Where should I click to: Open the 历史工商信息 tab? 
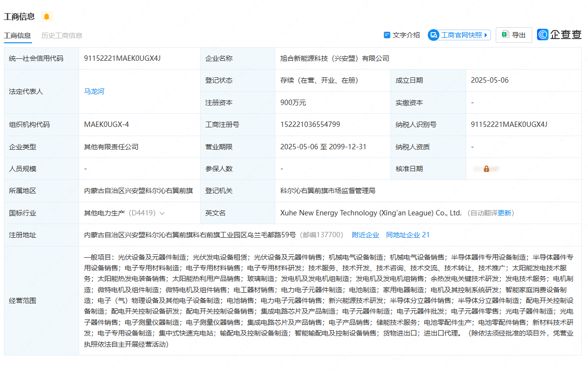(x=62, y=35)
